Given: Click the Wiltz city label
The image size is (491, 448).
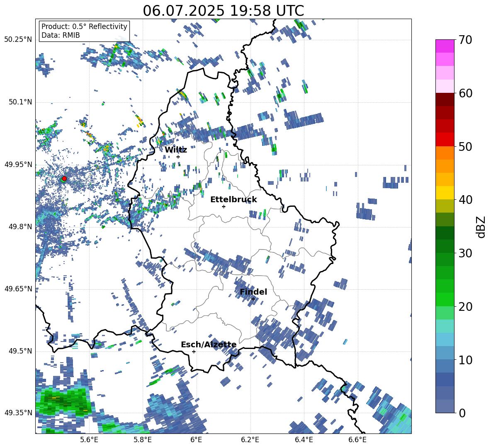Looking at the screenshot, I should point(176,150).
